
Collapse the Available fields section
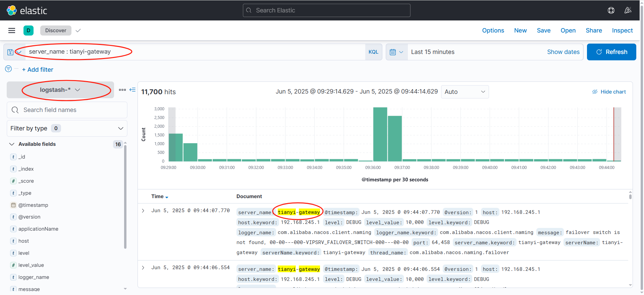click(12, 144)
